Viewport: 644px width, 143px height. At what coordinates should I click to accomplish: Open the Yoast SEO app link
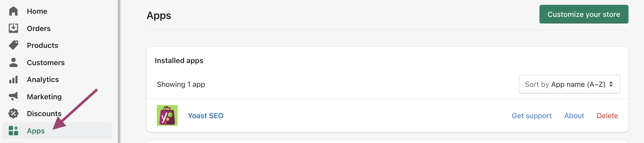pyautogui.click(x=206, y=116)
